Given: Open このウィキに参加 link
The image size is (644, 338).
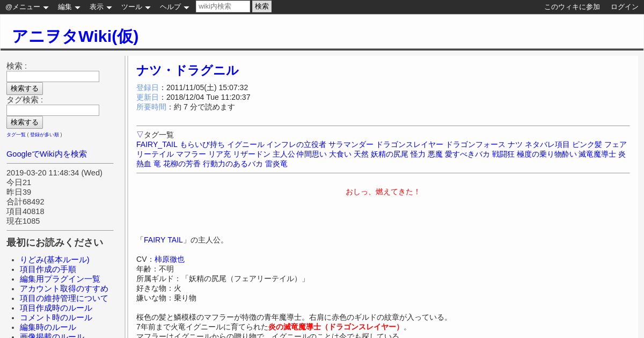Looking at the screenshot, I should (x=572, y=7).
